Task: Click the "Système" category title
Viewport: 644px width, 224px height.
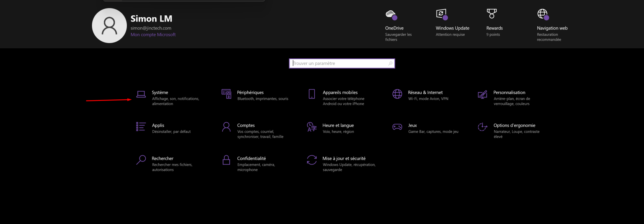Action: [x=160, y=92]
